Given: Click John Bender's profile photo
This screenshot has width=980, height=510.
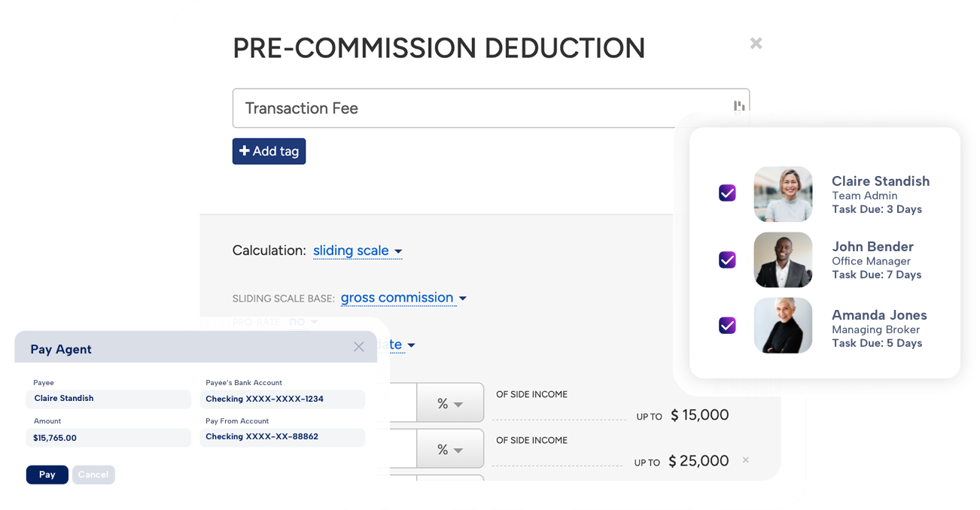Looking at the screenshot, I should tap(783, 260).
